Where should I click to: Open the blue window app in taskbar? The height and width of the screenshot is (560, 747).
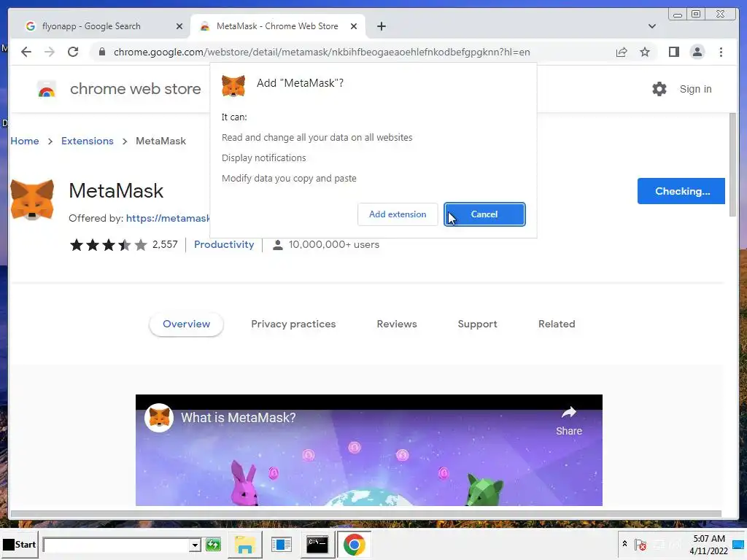point(281,545)
